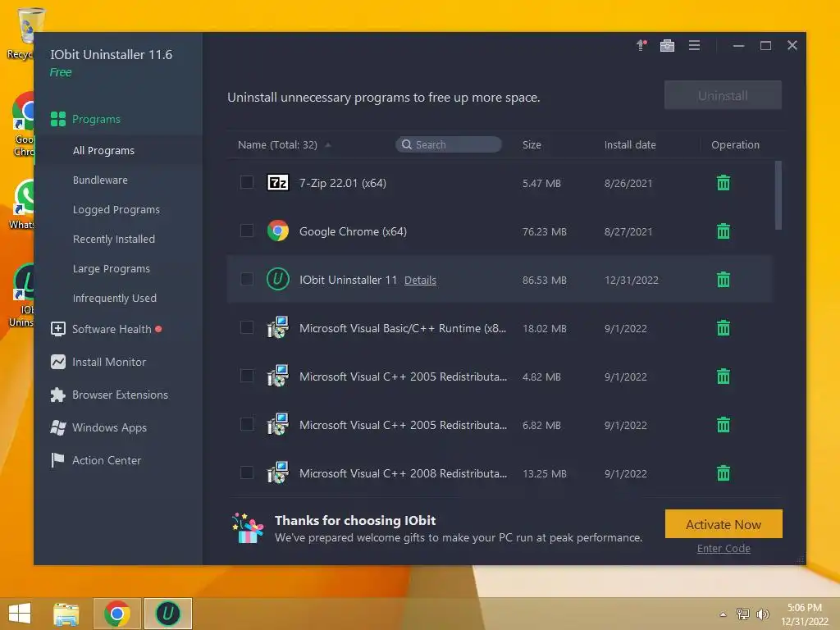The width and height of the screenshot is (840, 630).
Task: Click the 8/26/2021 install date
Action: 628,183
